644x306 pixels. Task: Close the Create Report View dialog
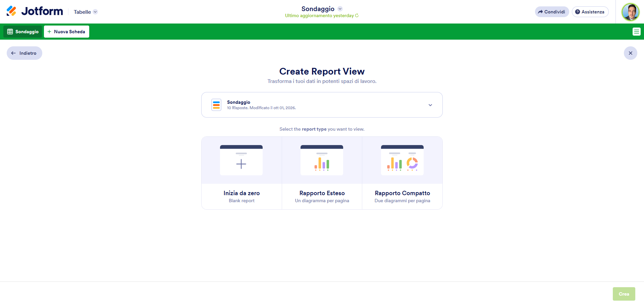click(630, 53)
